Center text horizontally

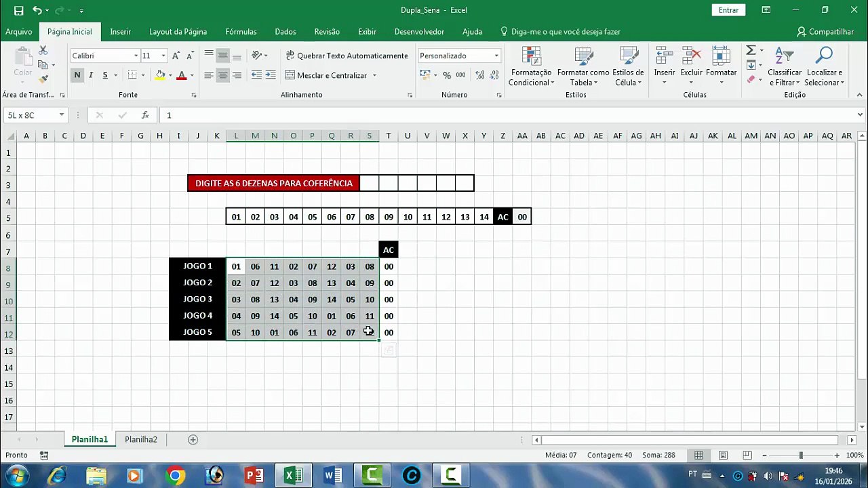[223, 75]
